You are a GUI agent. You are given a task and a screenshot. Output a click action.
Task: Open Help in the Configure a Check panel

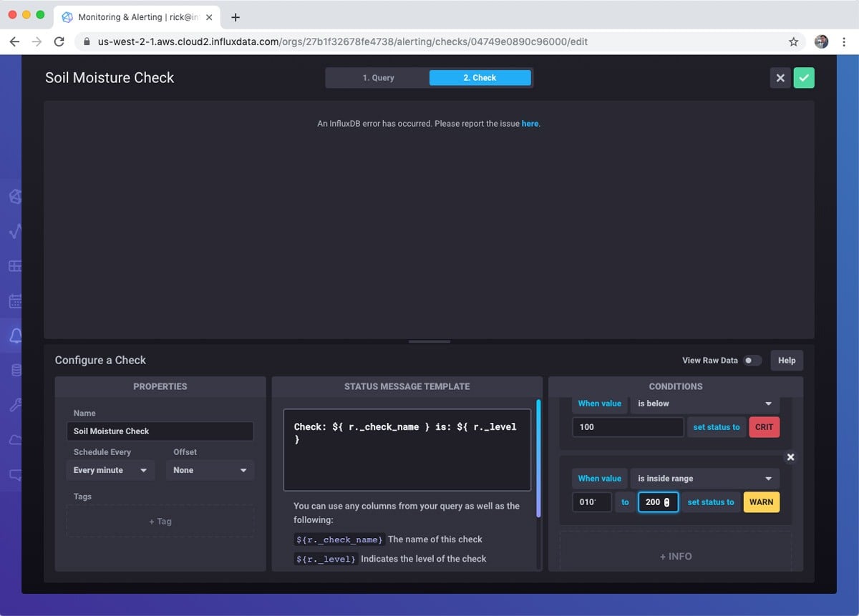786,361
